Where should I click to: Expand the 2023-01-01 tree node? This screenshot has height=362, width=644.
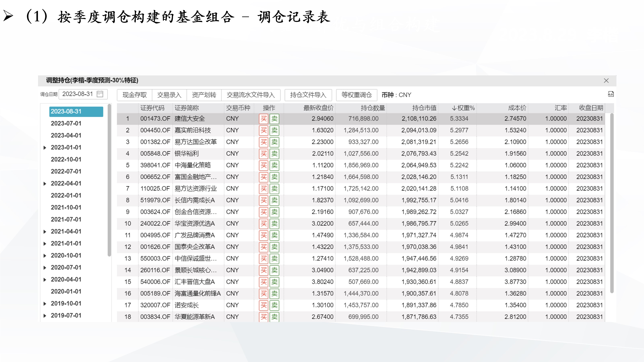coord(45,148)
